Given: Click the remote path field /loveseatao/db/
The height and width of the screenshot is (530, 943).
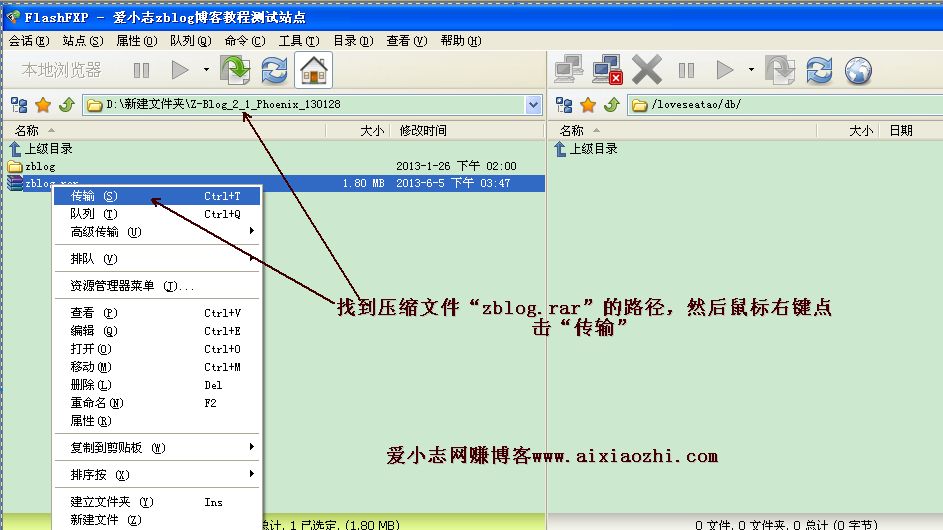Looking at the screenshot, I should (785, 105).
